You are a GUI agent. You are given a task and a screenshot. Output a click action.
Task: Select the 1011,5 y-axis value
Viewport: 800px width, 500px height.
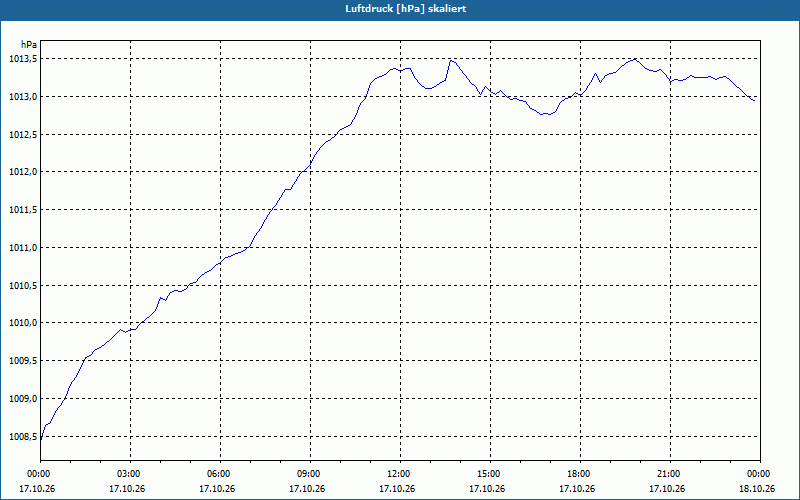coord(23,210)
